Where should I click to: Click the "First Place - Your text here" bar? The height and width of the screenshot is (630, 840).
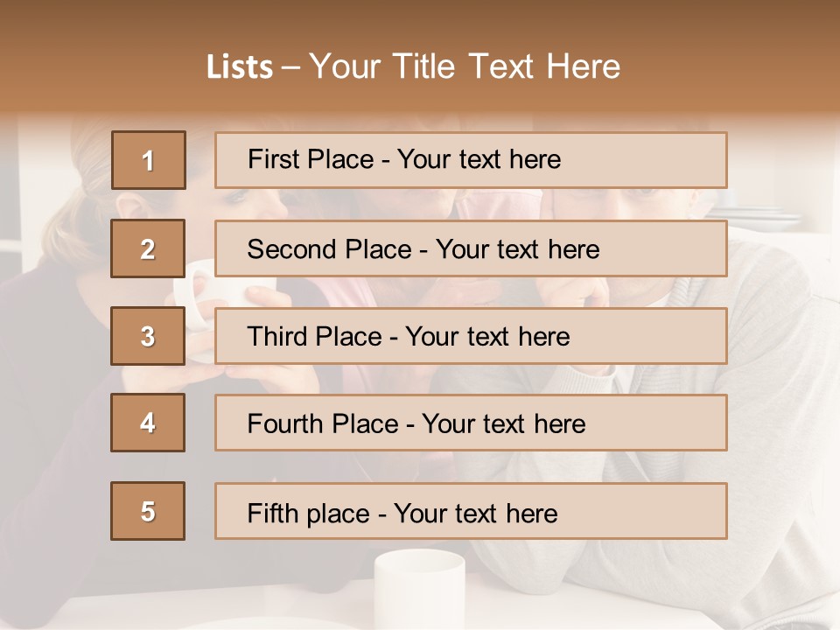(x=471, y=160)
